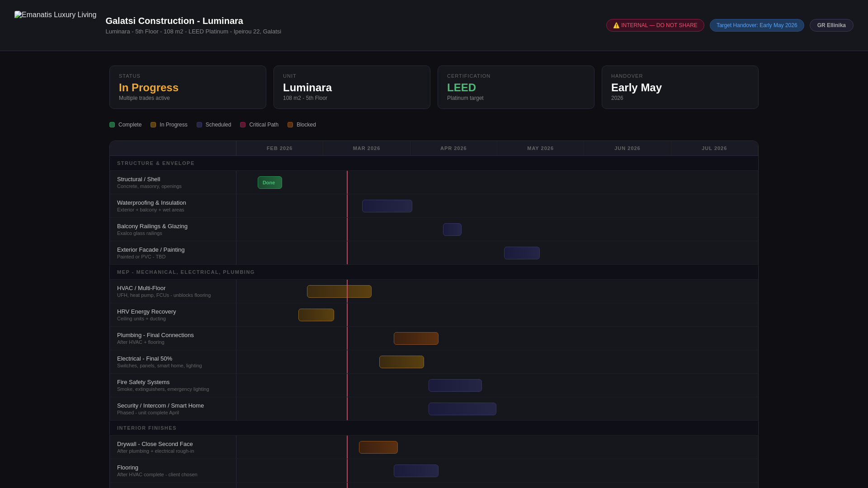
Task: Click the Blocked legend swatch
Action: tap(290, 125)
